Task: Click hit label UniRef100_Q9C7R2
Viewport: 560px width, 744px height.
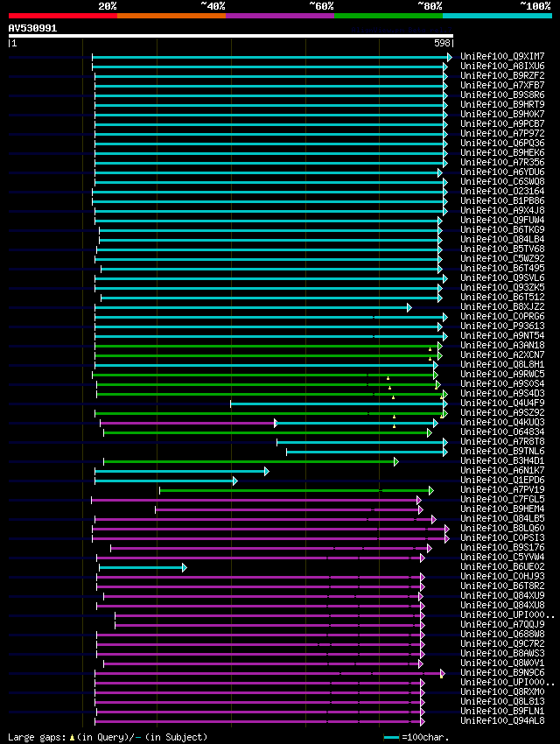Action: click(x=502, y=644)
